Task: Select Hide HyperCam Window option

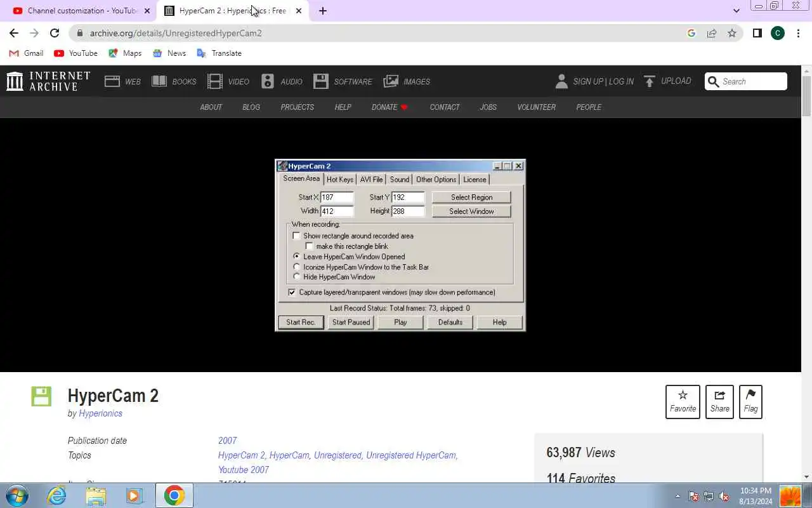Action: tap(296, 277)
